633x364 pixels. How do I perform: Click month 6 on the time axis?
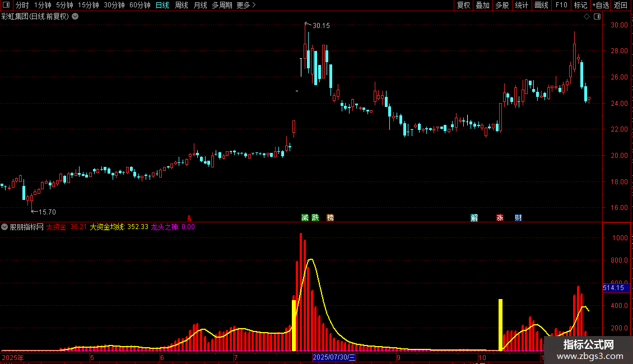tap(162, 357)
